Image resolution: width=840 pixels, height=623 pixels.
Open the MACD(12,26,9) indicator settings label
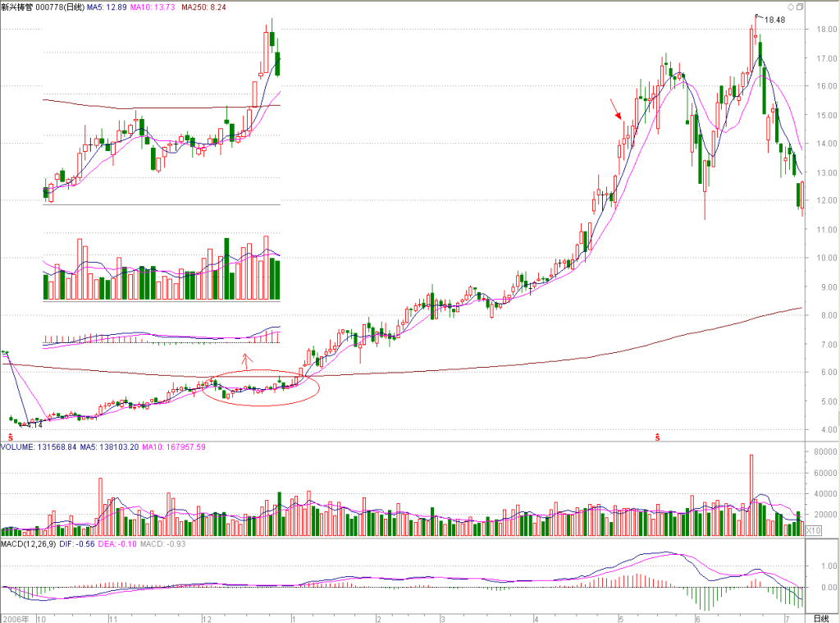28,543
